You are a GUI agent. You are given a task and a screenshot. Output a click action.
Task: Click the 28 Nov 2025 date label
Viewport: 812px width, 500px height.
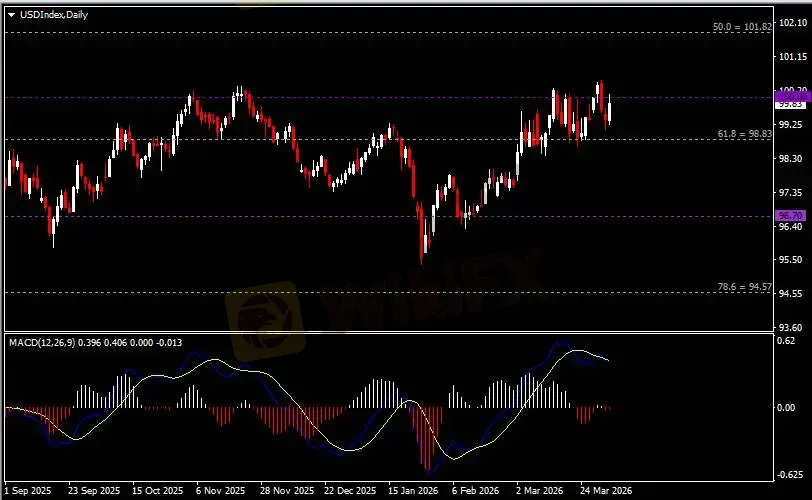coord(287,490)
